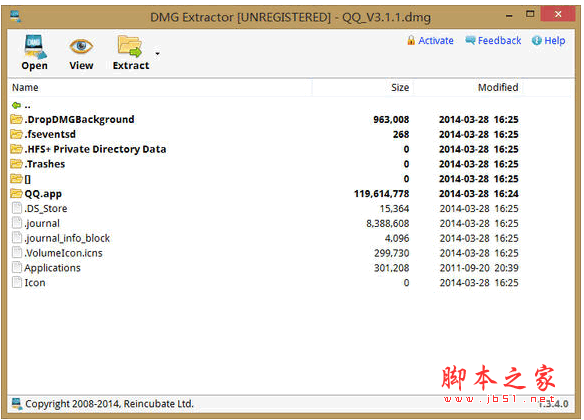
Task: Select the .Trashes folder icon
Action: coord(16,164)
